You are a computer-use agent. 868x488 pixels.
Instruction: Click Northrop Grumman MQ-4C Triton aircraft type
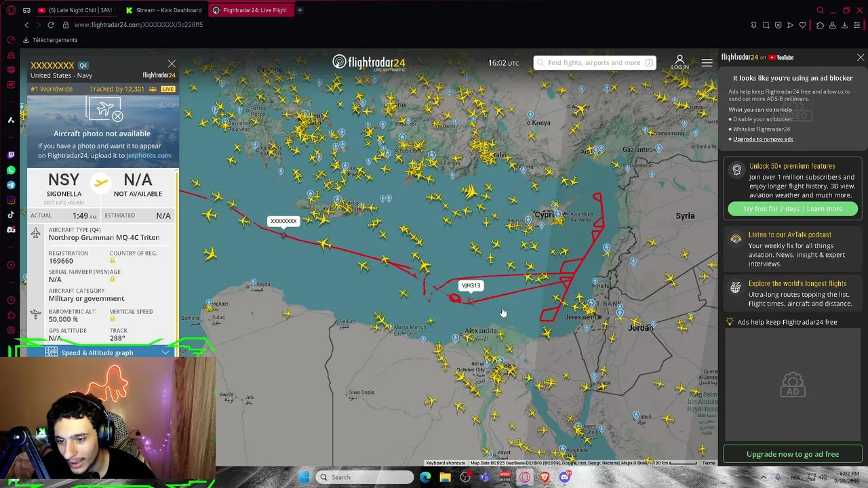pos(104,237)
